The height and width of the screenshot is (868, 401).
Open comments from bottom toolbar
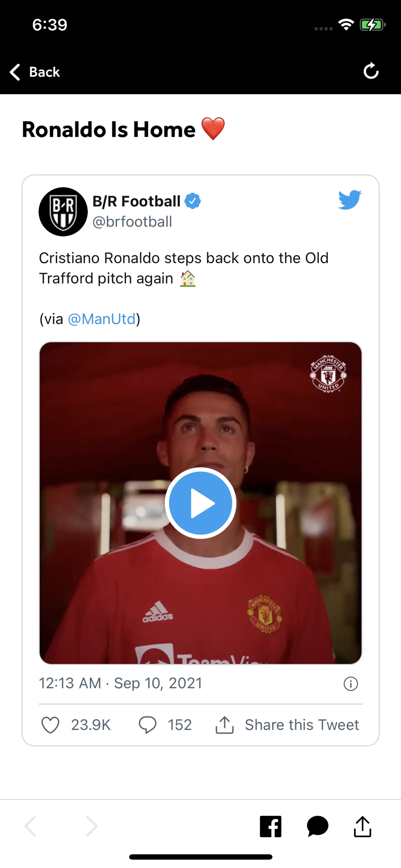coord(317,826)
